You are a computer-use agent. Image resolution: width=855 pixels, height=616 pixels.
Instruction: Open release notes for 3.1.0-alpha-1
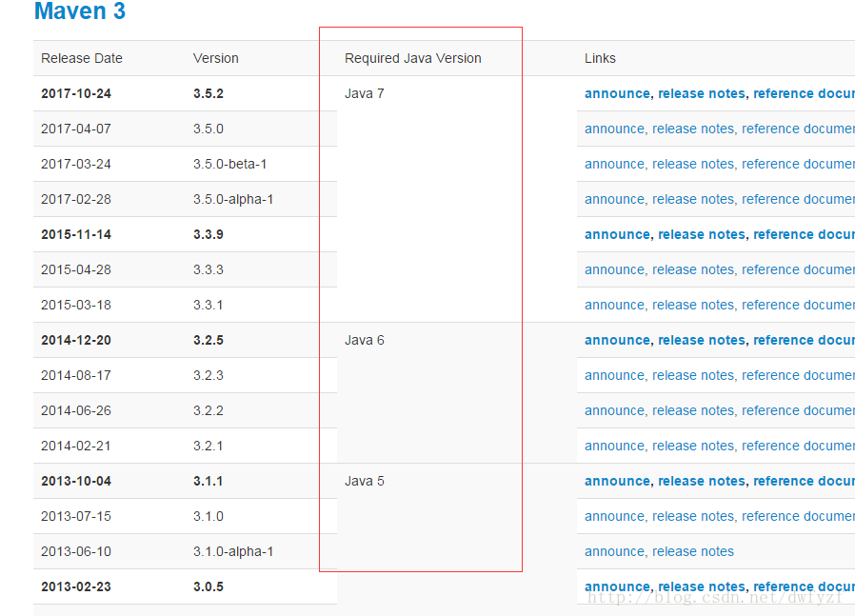[693, 551]
